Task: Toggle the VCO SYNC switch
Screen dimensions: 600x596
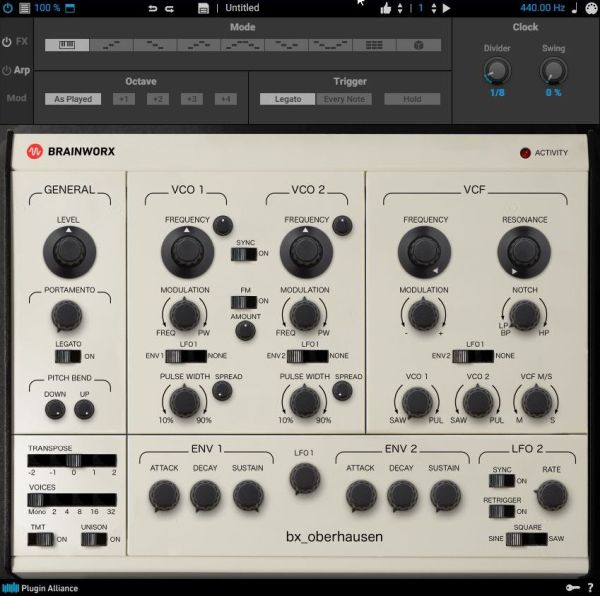Action: coord(244,254)
